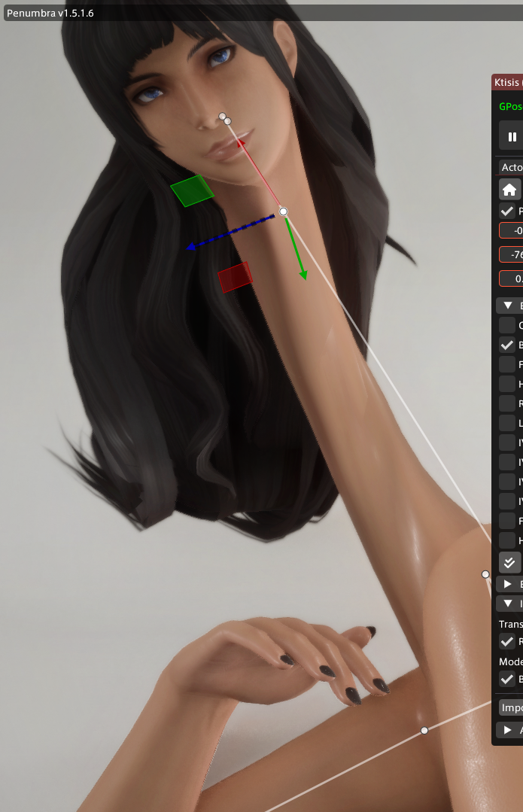
Task: Edit the third value field showing 0.
Action: pos(511,278)
